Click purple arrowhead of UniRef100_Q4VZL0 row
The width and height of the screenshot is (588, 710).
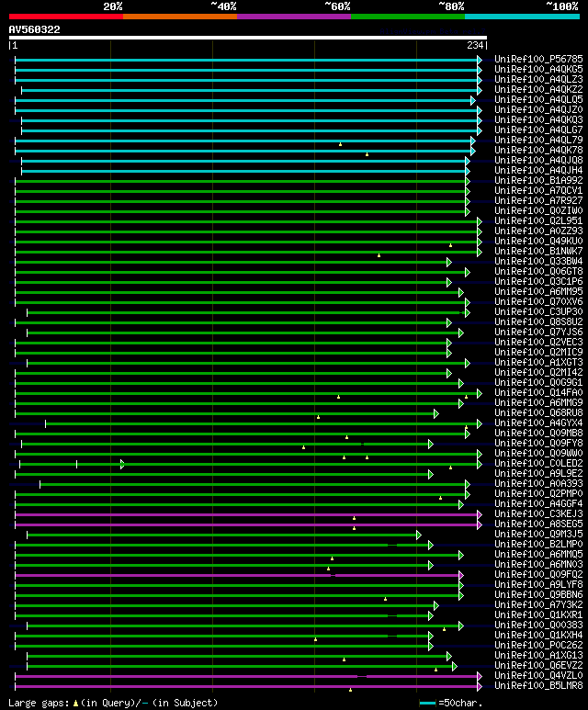click(x=480, y=677)
